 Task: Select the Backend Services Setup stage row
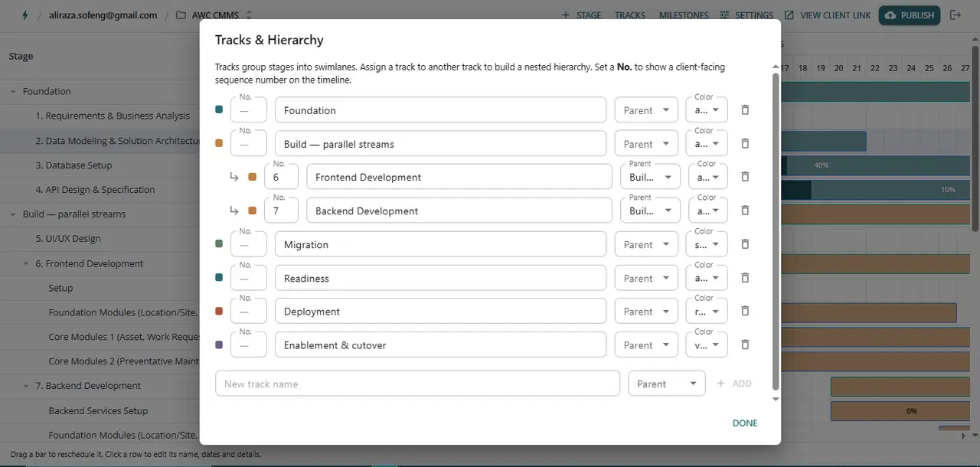100,410
